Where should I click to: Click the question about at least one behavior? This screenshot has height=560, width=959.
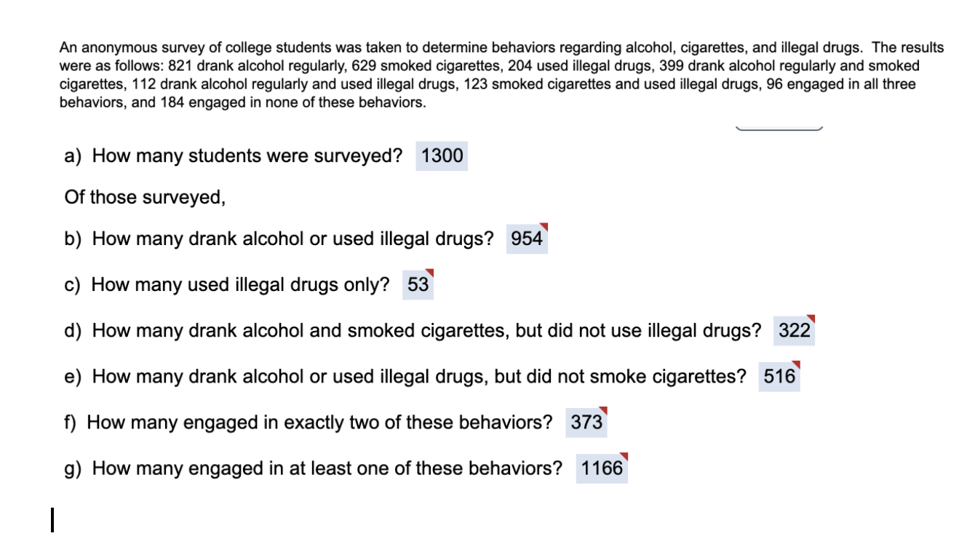click(314, 468)
